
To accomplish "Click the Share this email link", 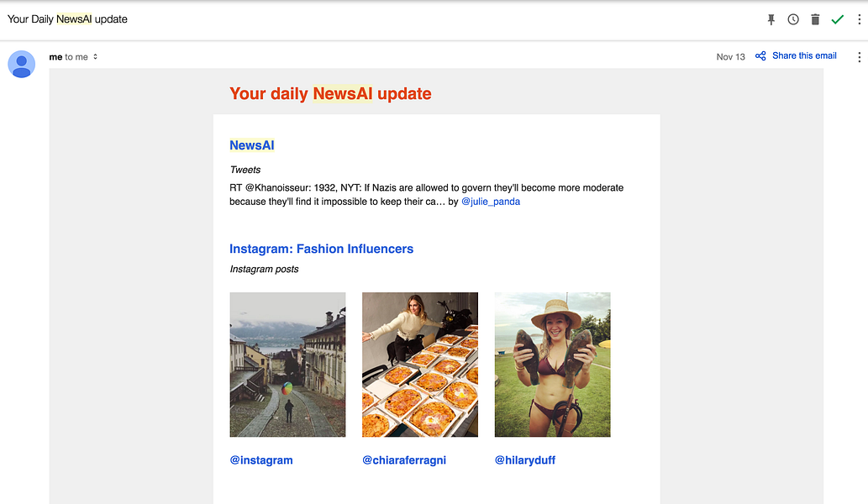I will click(804, 55).
